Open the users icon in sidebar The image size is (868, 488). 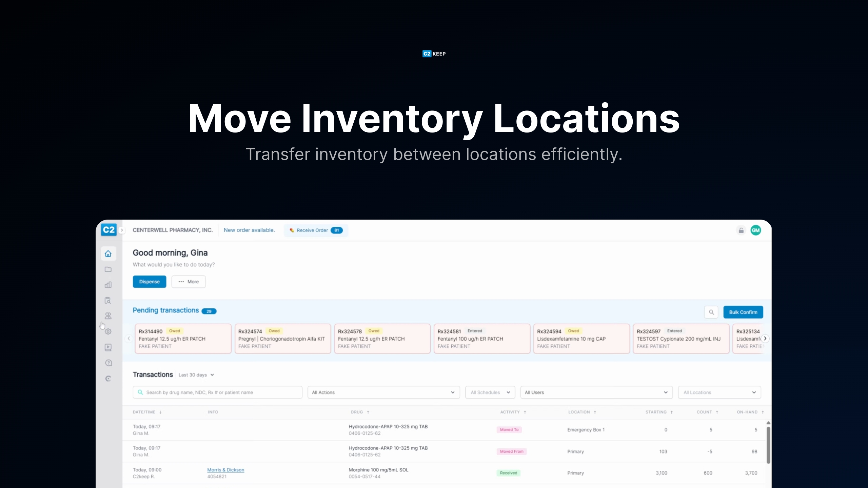pyautogui.click(x=108, y=316)
